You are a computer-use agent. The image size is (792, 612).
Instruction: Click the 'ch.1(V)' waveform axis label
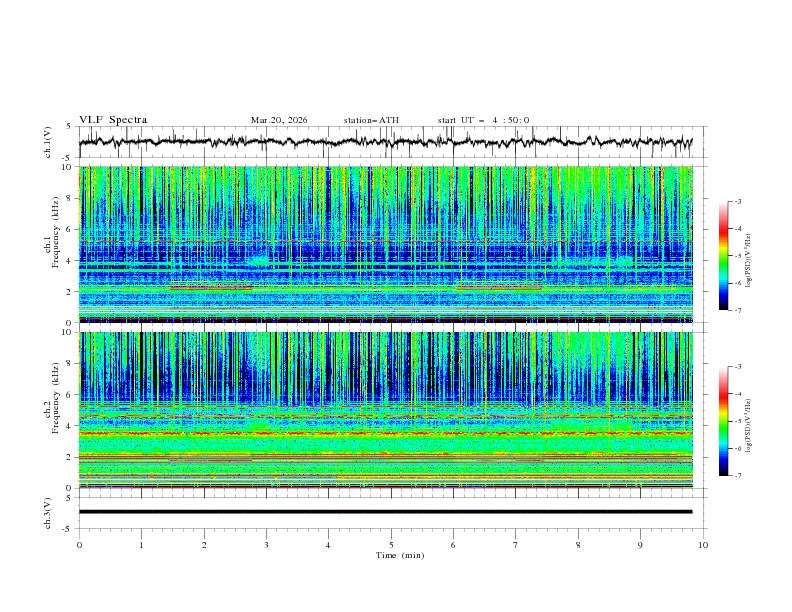click(48, 142)
